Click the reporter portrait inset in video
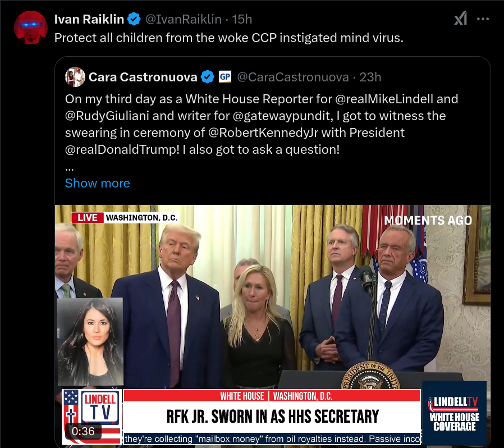Viewport: 504px width, 448px height. 90,341
